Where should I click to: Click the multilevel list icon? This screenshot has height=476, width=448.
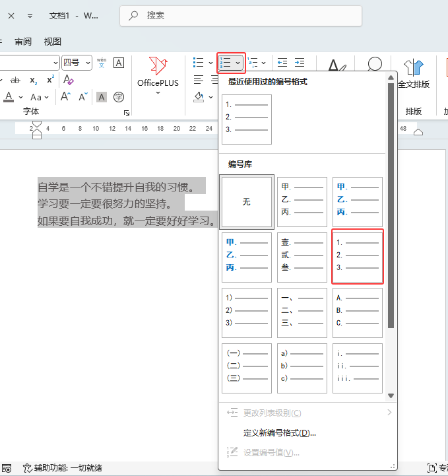(x=252, y=63)
